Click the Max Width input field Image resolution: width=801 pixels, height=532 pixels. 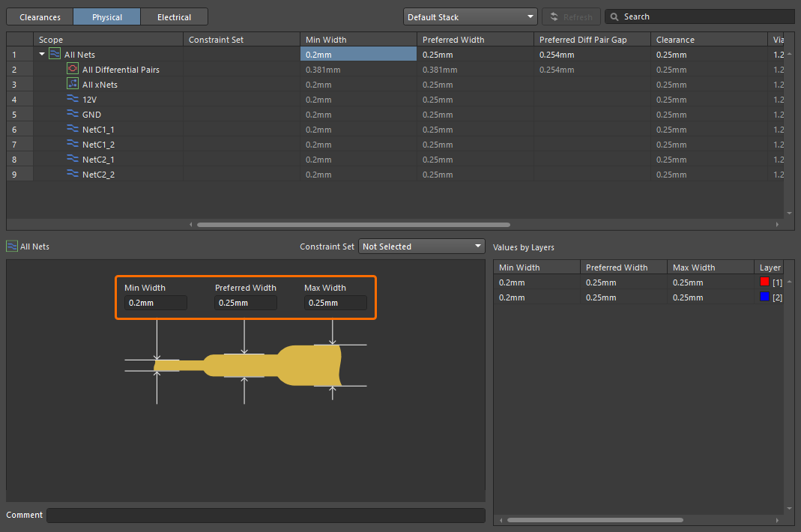[335, 303]
